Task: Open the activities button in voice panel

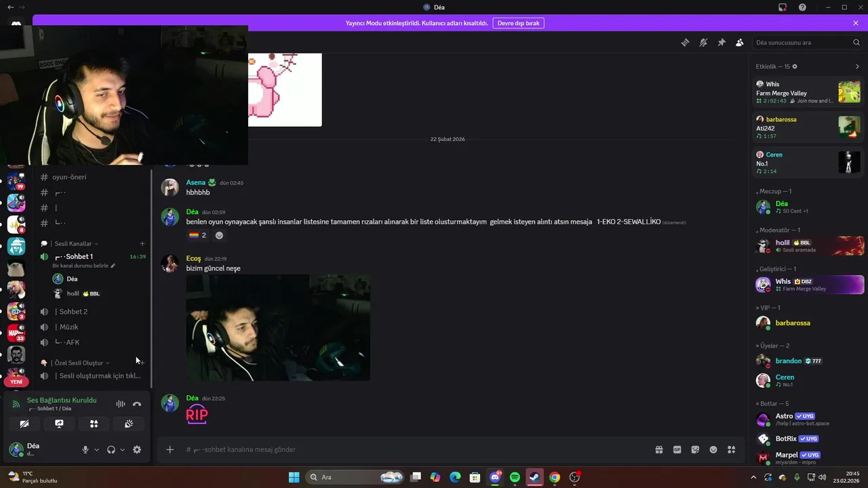Action: point(94,424)
